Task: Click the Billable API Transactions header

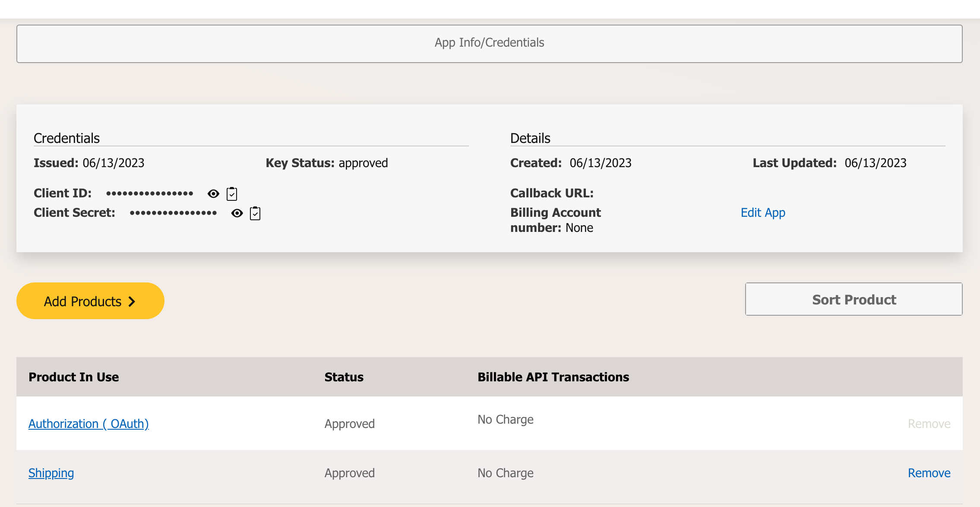Action: tap(553, 377)
